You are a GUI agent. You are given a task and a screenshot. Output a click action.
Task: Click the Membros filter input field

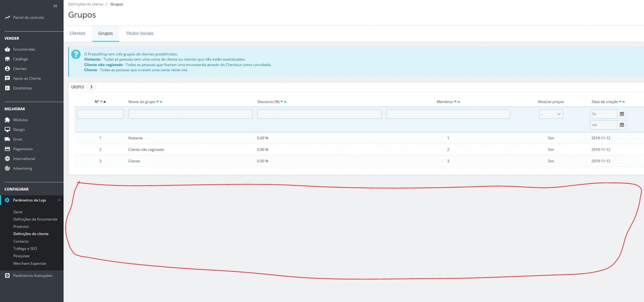click(448, 114)
